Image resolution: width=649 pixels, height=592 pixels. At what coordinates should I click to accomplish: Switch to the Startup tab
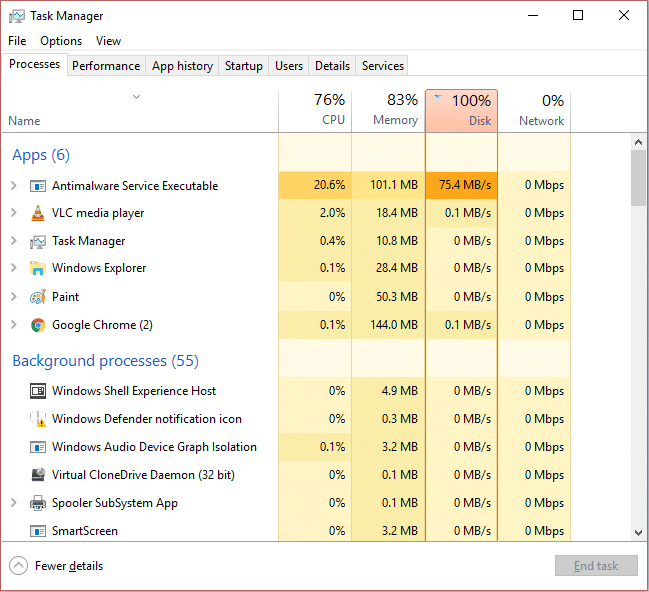(243, 66)
